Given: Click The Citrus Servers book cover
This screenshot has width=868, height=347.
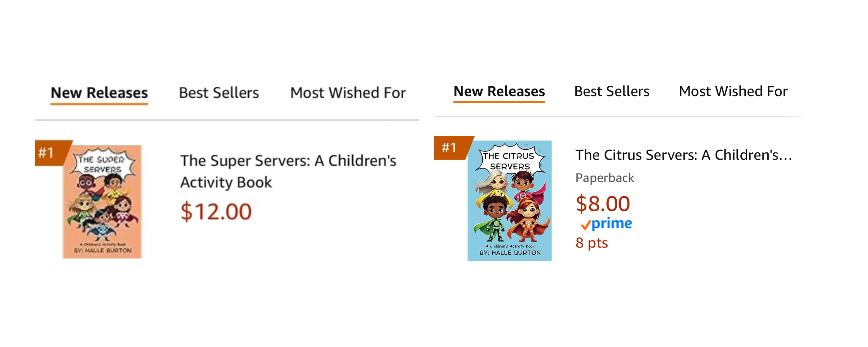Looking at the screenshot, I should point(509,201).
